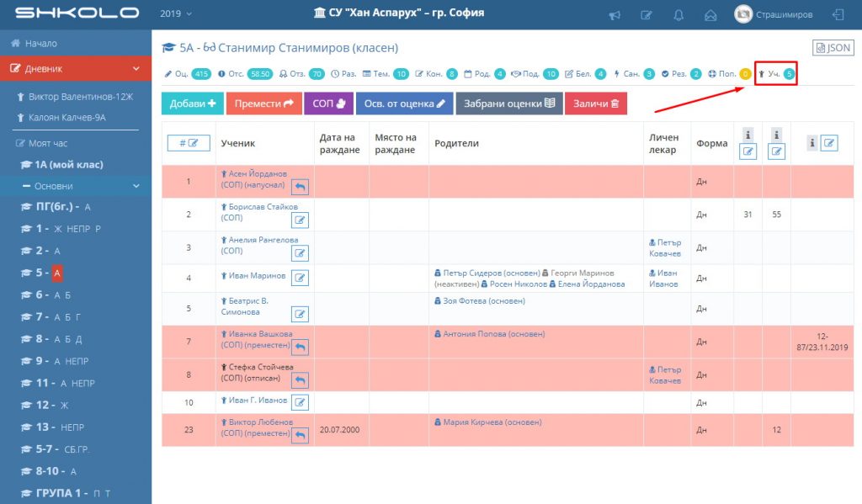Screen dimensions: 862x504
Task: Click edit icon for Борислав Стайков
Action: coord(300,220)
